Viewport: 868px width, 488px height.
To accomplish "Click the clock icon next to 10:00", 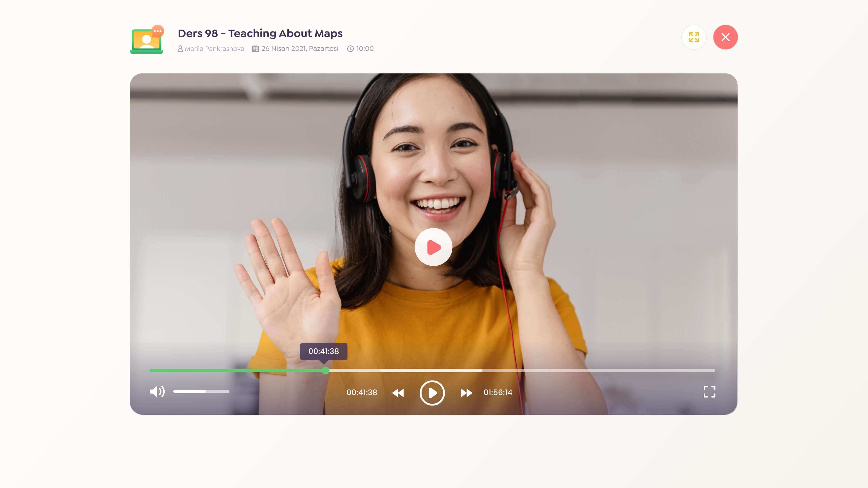I will (x=350, y=49).
